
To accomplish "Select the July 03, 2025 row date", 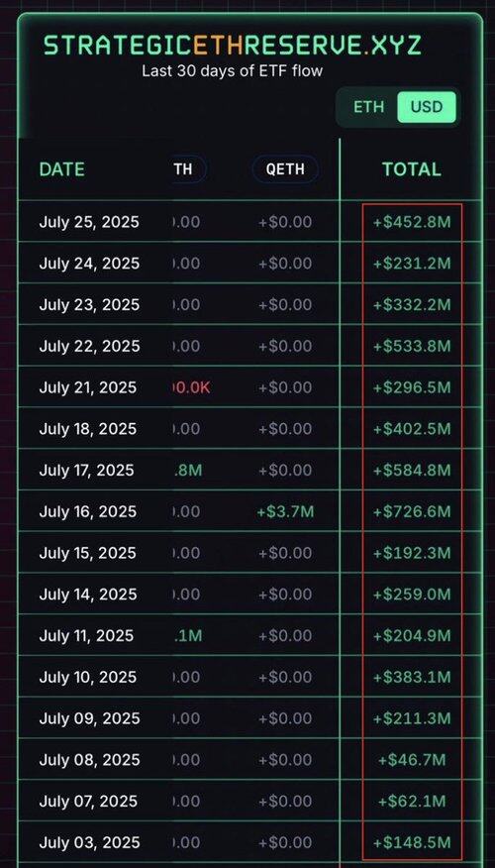I will point(89,842).
